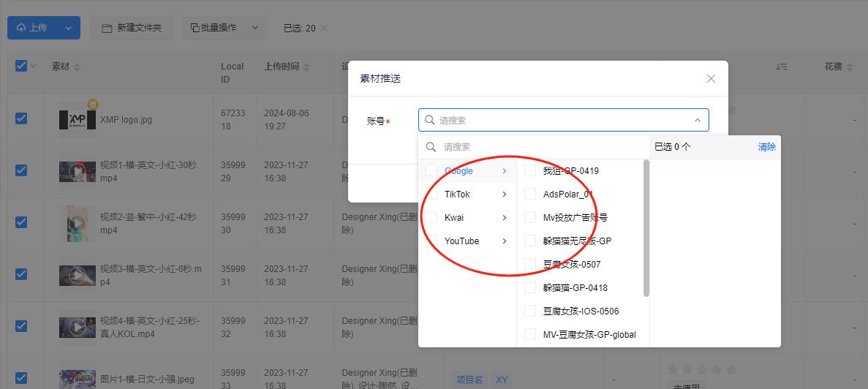
Task: Click the XY tag
Action: coord(502,379)
